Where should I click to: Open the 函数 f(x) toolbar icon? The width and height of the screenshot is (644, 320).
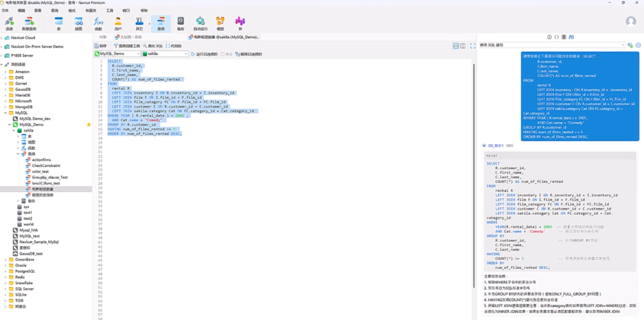pyautogui.click(x=98, y=24)
